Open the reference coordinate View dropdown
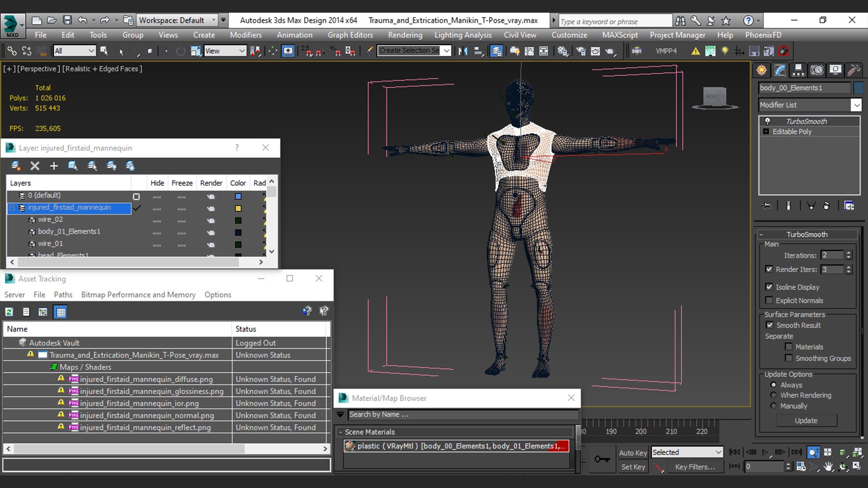868x488 pixels. coord(225,51)
